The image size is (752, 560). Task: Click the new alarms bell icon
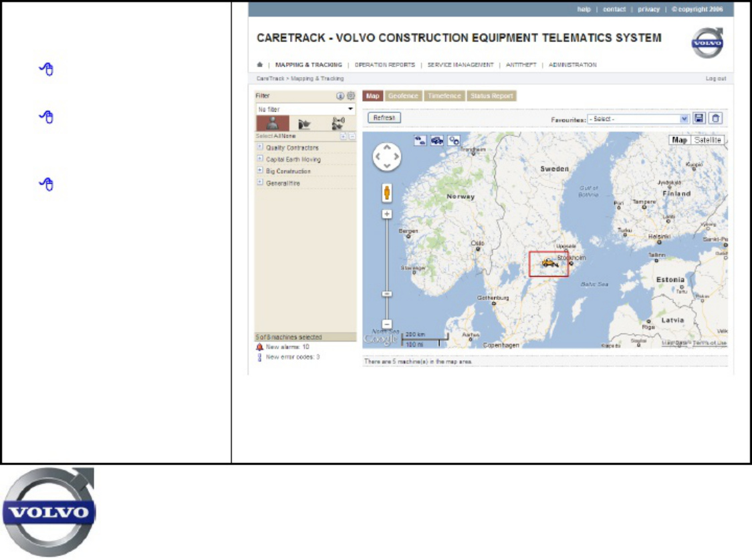coord(259,347)
